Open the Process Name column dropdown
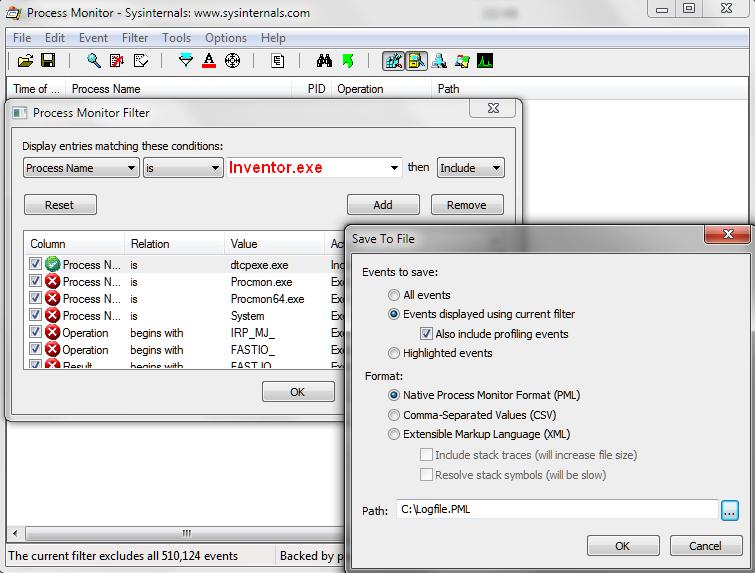The width and height of the screenshot is (755, 573). click(x=81, y=168)
